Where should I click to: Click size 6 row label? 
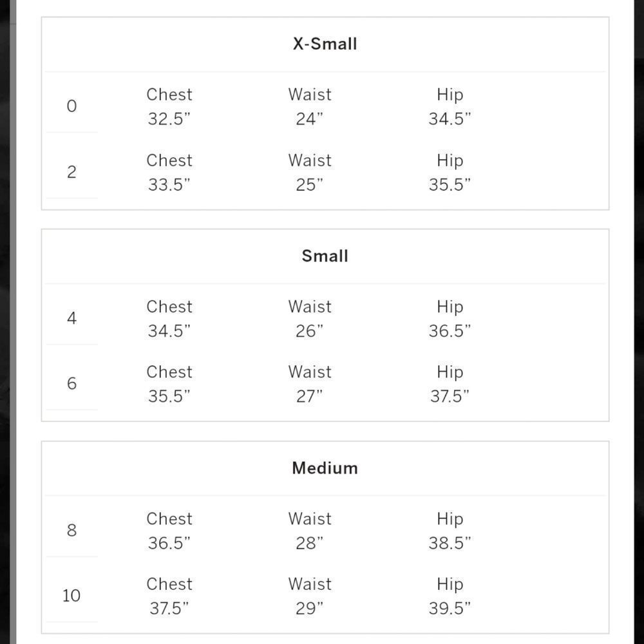click(71, 383)
